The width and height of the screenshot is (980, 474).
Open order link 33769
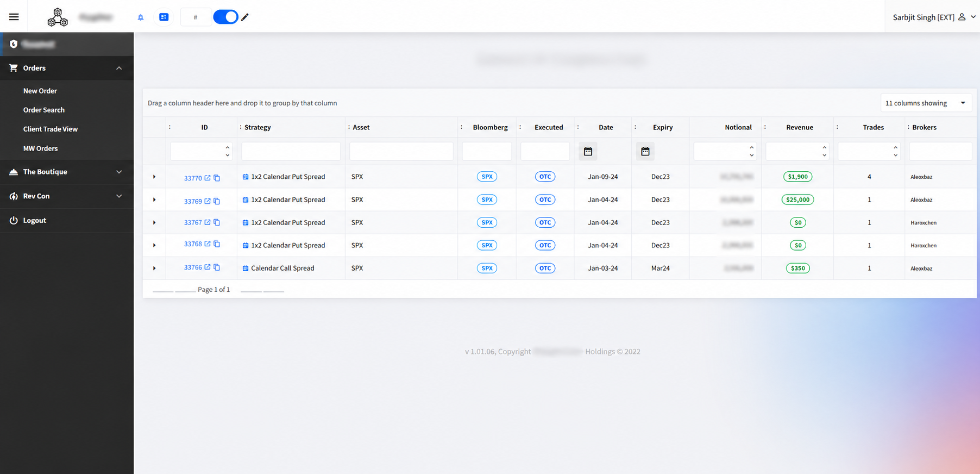[x=193, y=201]
